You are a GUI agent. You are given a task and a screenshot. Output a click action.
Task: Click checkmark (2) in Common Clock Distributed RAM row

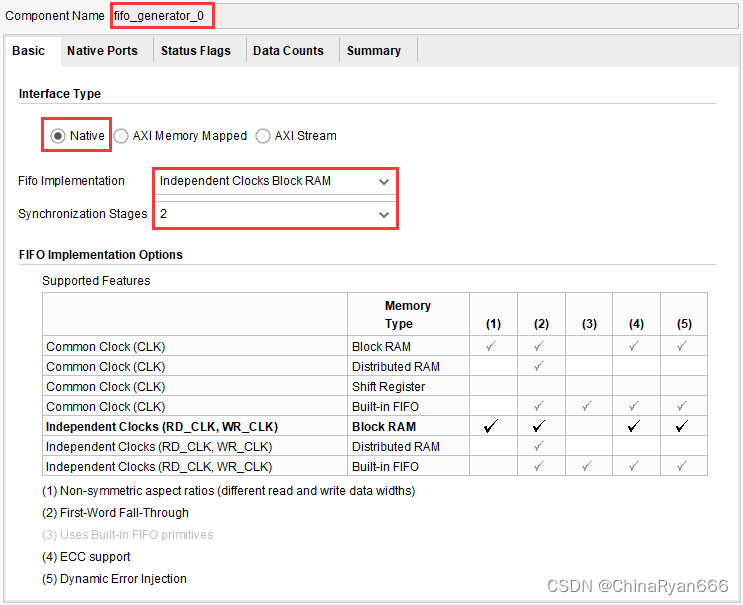539,366
